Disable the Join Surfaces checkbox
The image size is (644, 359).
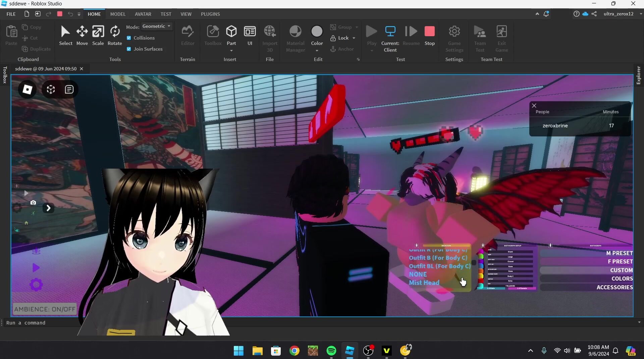[x=129, y=49]
